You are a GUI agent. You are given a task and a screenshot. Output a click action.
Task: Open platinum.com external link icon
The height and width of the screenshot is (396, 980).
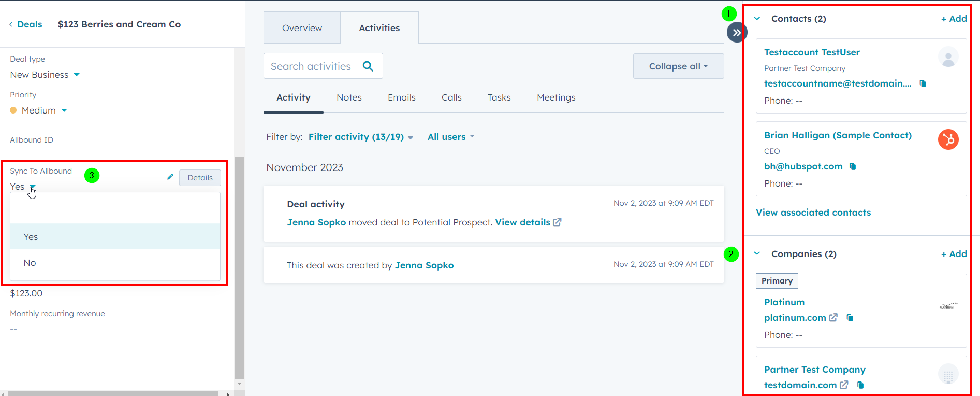[833, 318]
